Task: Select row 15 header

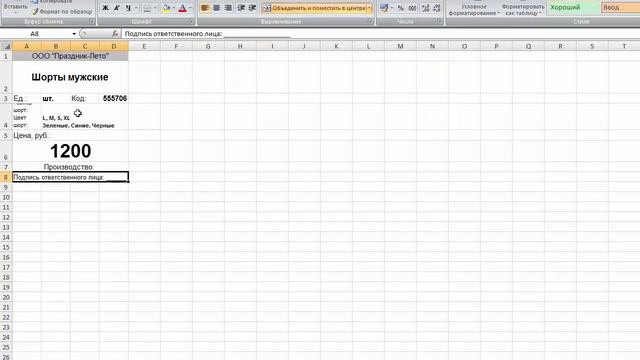Action: (x=6, y=247)
